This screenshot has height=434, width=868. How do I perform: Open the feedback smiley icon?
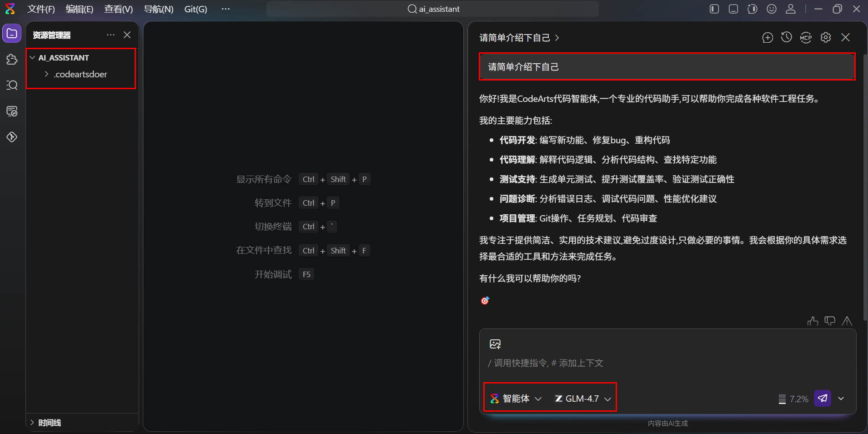point(772,9)
